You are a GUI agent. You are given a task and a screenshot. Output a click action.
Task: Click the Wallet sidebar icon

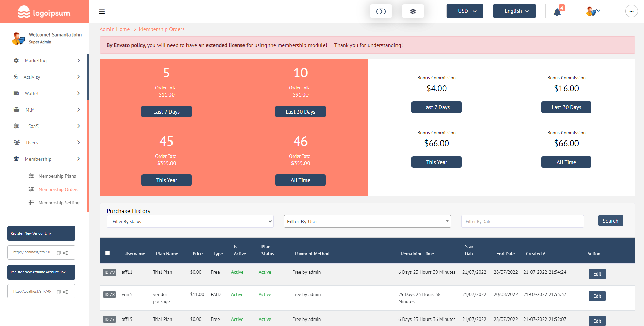pos(16,93)
